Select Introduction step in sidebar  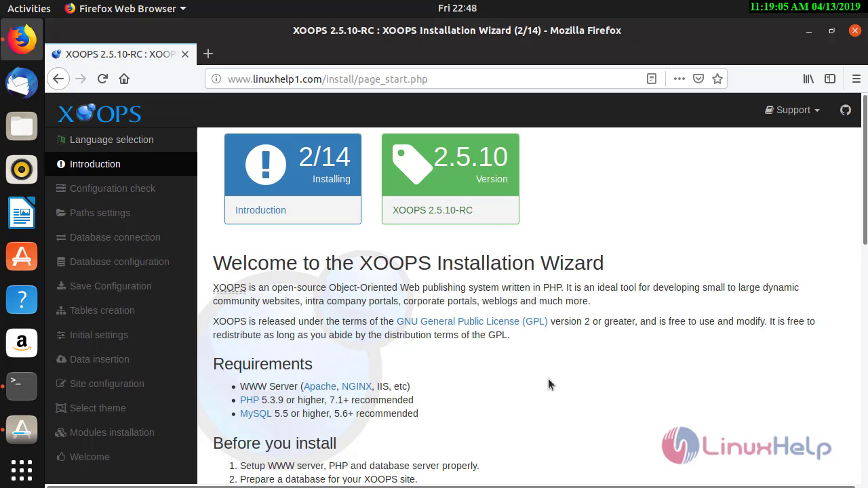pyautogui.click(x=121, y=164)
